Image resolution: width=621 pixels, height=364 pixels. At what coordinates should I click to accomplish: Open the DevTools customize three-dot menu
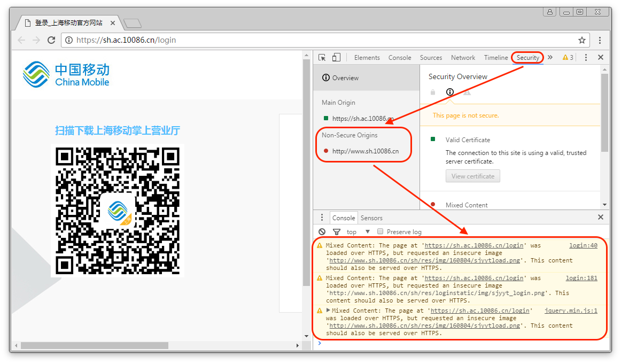pos(586,57)
